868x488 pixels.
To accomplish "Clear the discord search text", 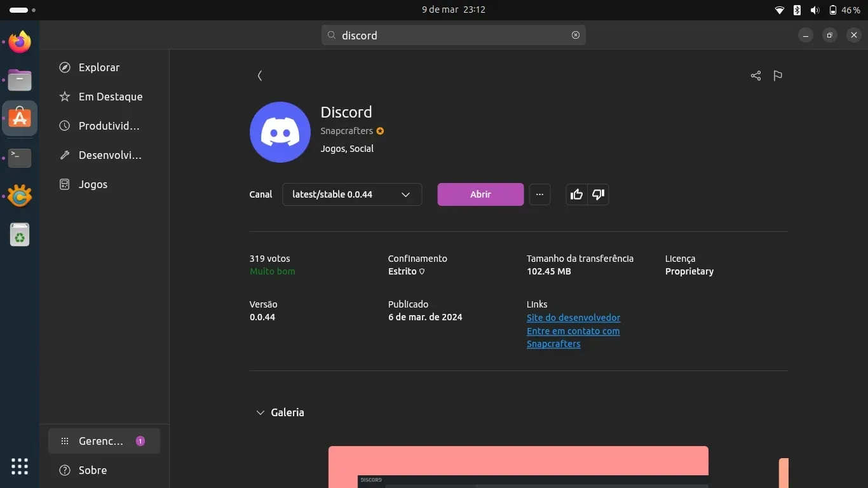I will click(x=576, y=35).
